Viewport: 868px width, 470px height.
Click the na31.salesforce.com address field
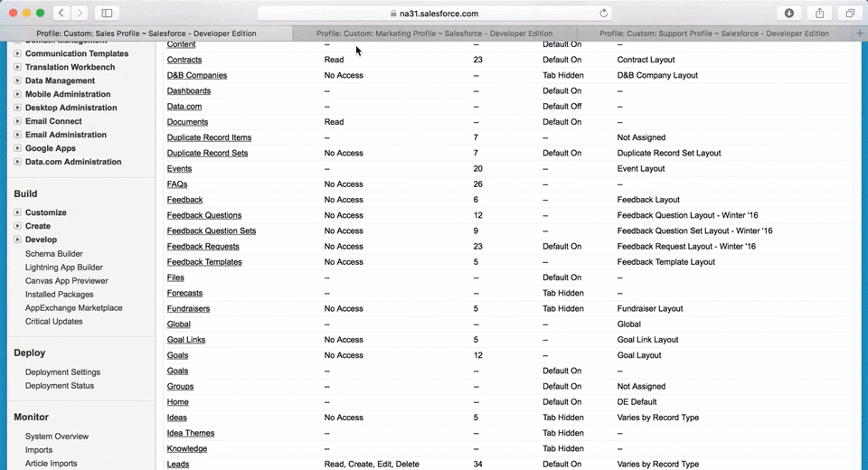coord(435,14)
